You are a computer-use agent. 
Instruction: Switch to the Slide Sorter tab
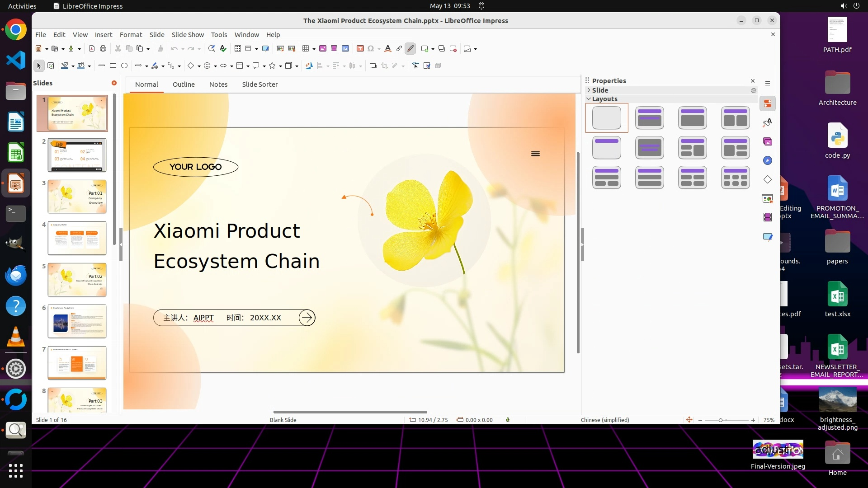coord(259,84)
